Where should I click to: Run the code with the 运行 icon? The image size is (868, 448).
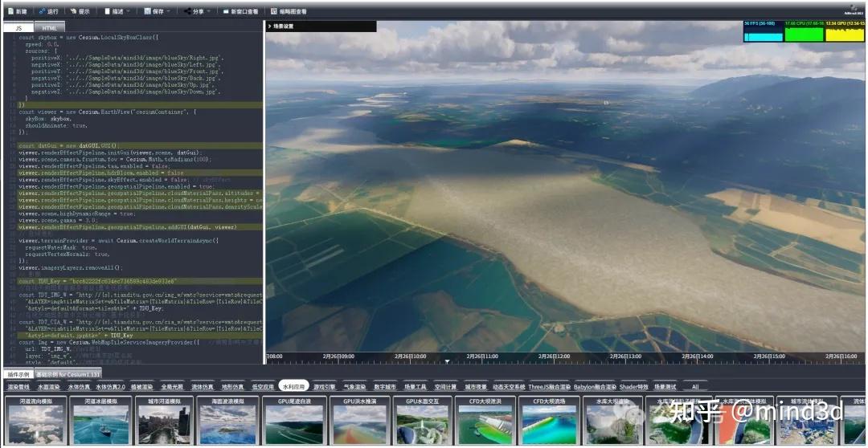tap(42, 12)
